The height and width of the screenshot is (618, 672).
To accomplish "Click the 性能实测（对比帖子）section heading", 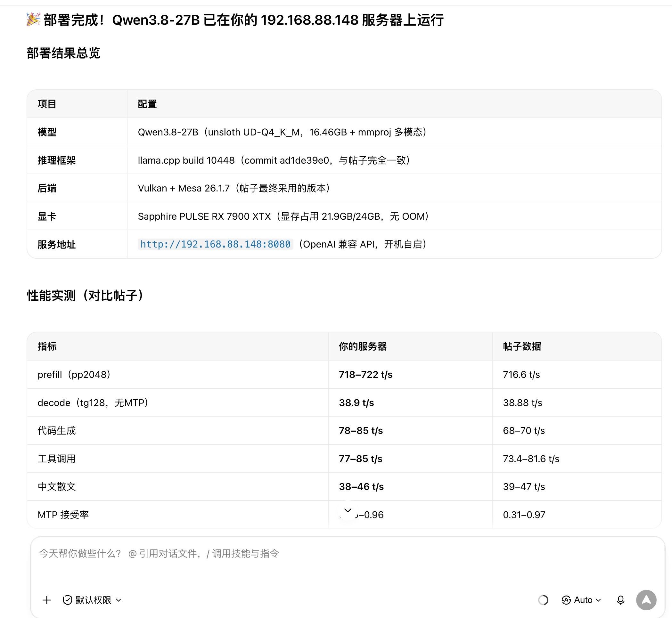I will point(86,295).
